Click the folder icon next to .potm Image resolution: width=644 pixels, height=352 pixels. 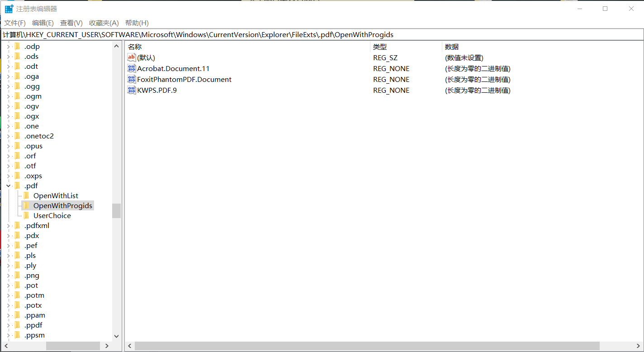click(x=18, y=295)
